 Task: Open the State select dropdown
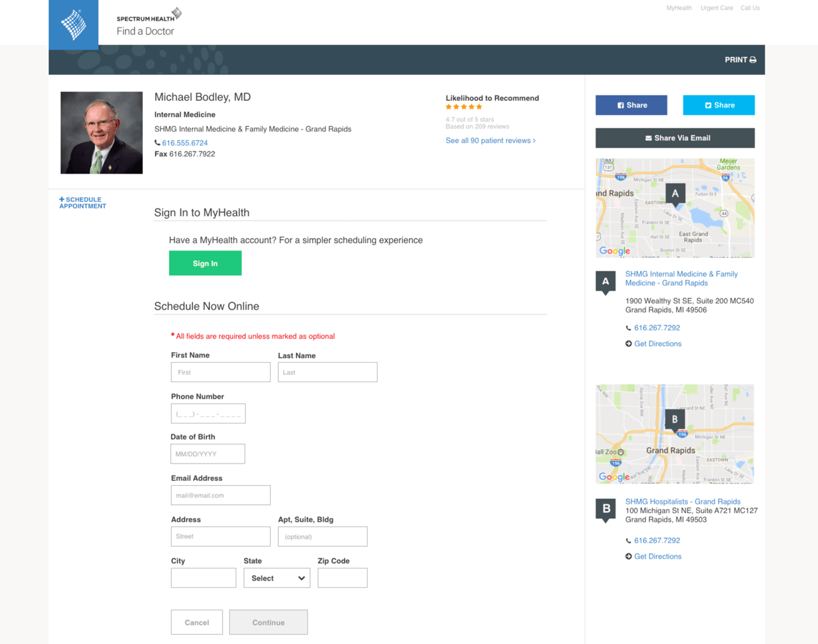pos(277,578)
